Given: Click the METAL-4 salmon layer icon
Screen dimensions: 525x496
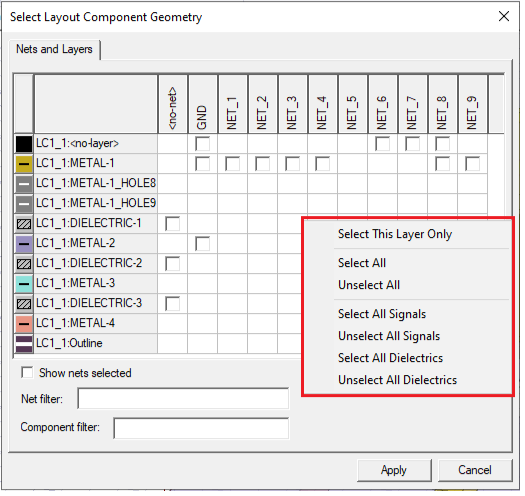Looking at the screenshot, I should (24, 324).
